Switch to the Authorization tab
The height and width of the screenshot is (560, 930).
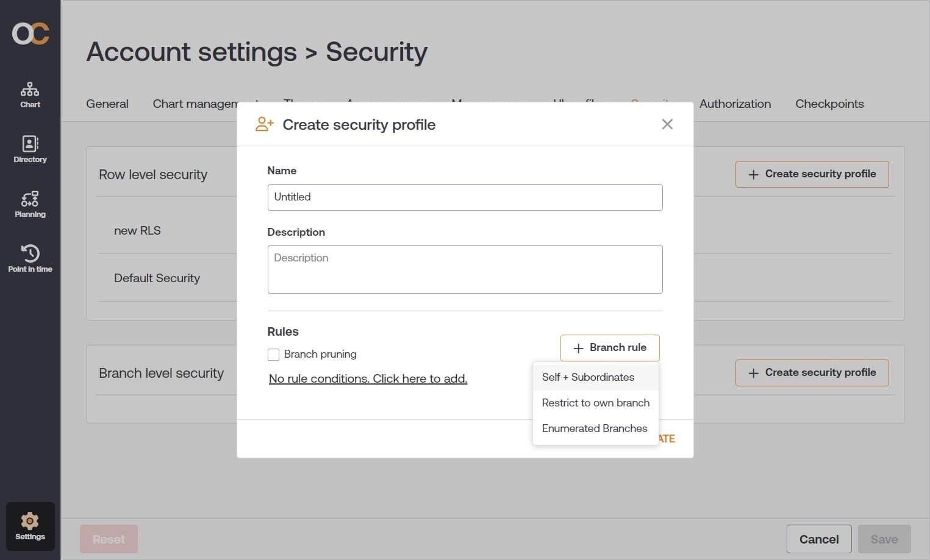(x=735, y=104)
